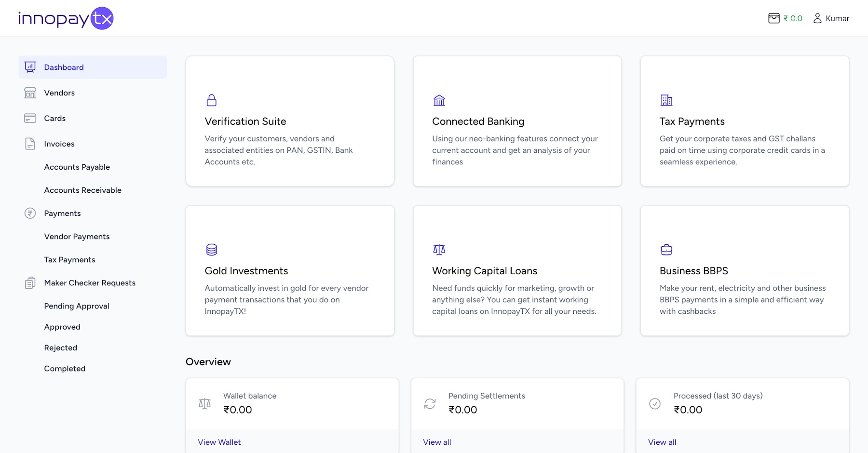Open the Completed requests list
Image resolution: width=868 pixels, height=453 pixels.
point(65,368)
